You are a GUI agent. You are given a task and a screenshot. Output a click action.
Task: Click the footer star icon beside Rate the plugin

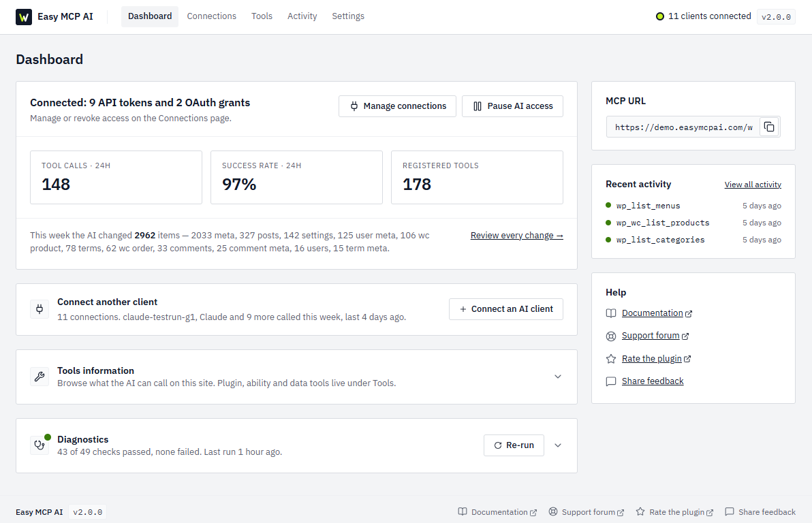point(640,511)
